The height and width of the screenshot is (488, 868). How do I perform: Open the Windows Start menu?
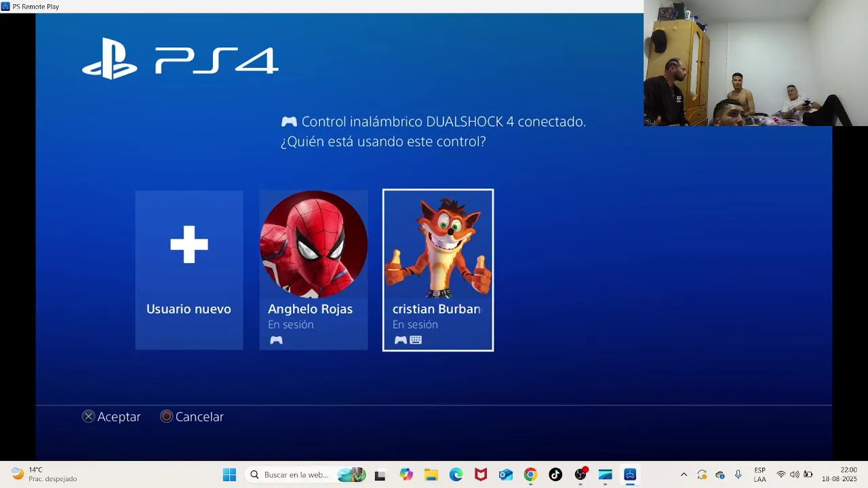pyautogui.click(x=229, y=475)
